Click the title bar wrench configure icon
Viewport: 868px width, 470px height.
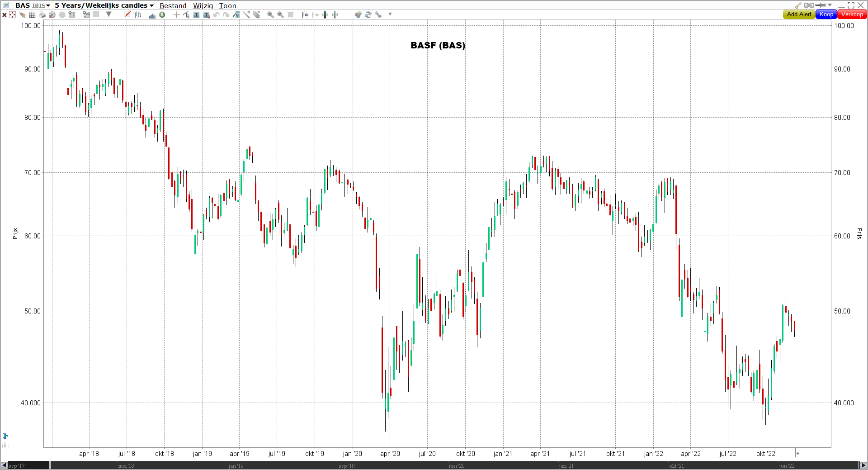click(x=798, y=5)
